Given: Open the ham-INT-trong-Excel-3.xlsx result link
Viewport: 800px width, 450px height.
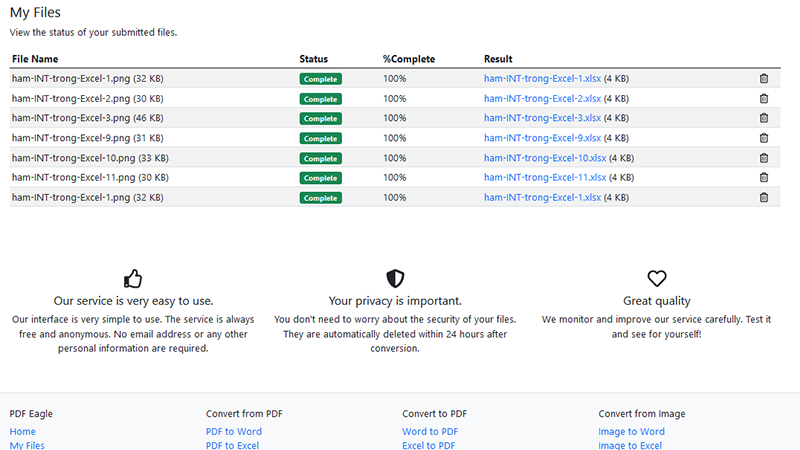Looking at the screenshot, I should 542,118.
